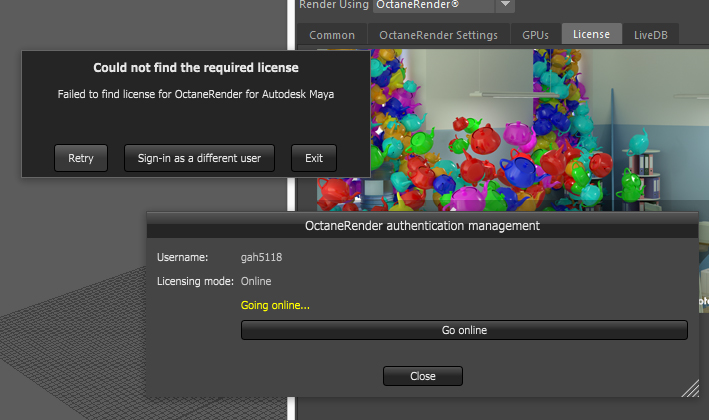Viewport: 709px width, 420px height.
Task: Click the yellow 'Going online...' status text
Action: (x=275, y=305)
